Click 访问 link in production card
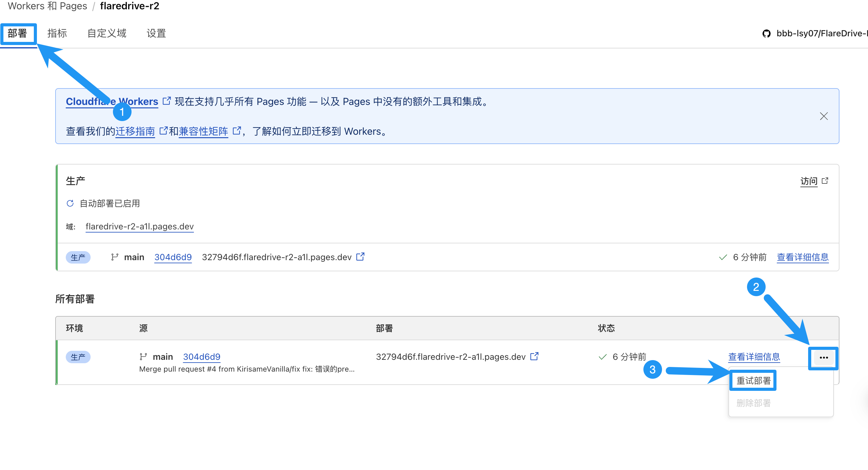This screenshot has height=470, width=868. point(809,181)
